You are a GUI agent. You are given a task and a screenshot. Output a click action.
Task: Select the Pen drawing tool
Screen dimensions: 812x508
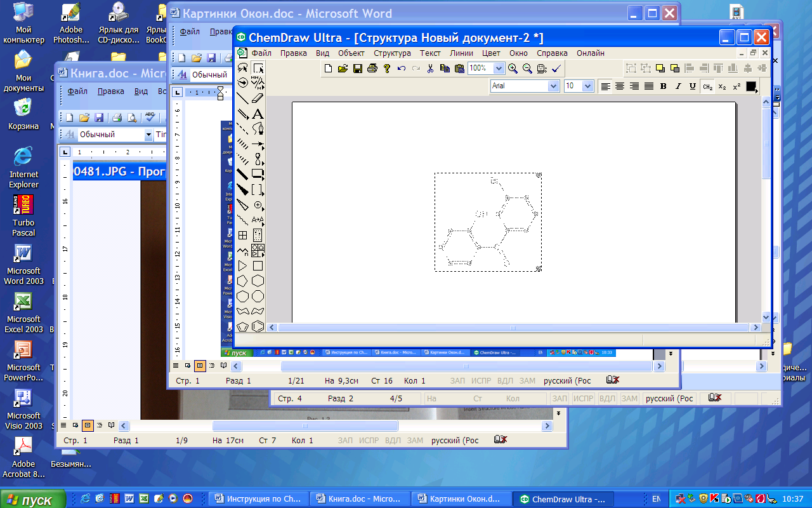pyautogui.click(x=258, y=129)
